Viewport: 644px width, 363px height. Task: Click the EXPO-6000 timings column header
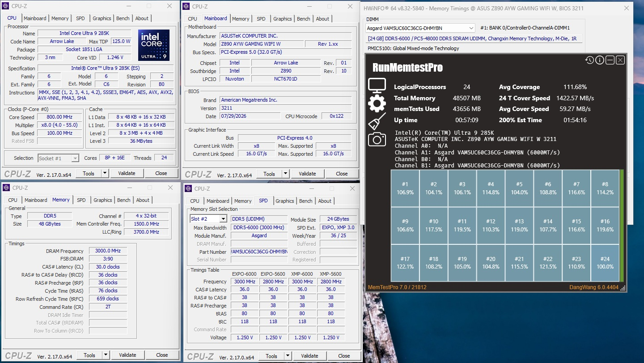244,274
